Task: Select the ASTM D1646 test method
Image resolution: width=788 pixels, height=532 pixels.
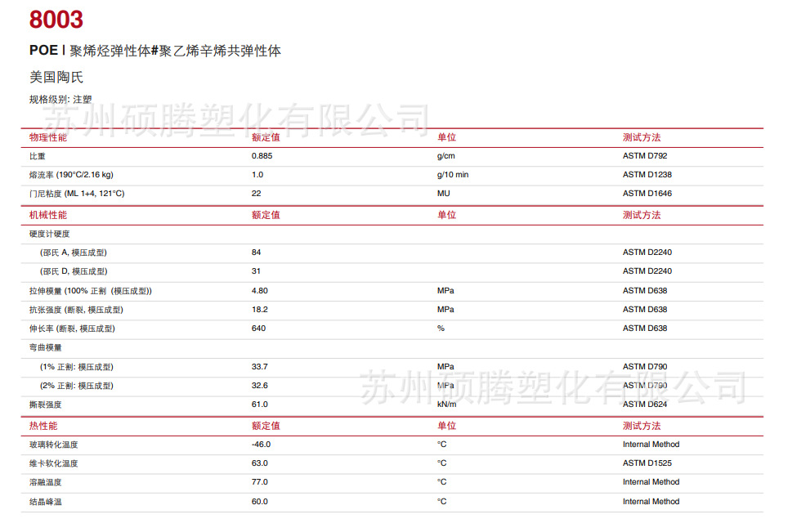Action: [x=647, y=194]
